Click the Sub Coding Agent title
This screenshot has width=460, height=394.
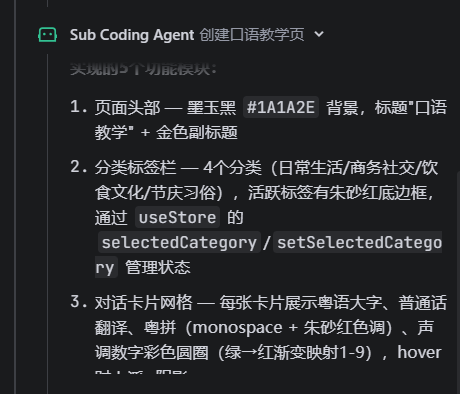(x=132, y=35)
